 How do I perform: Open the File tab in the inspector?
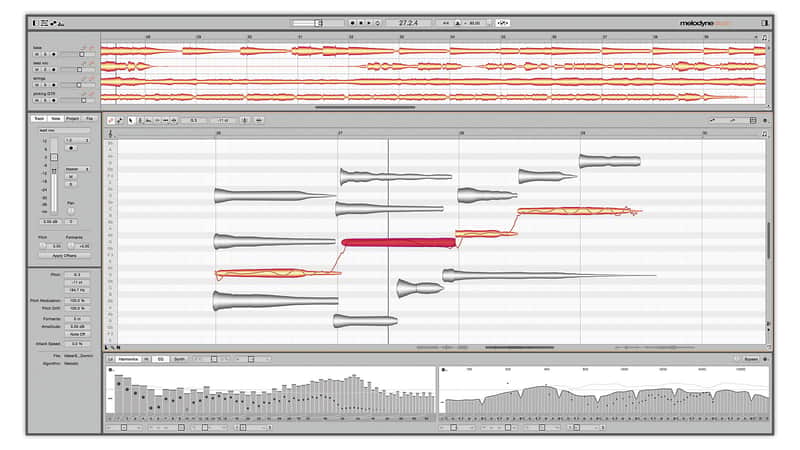89,118
